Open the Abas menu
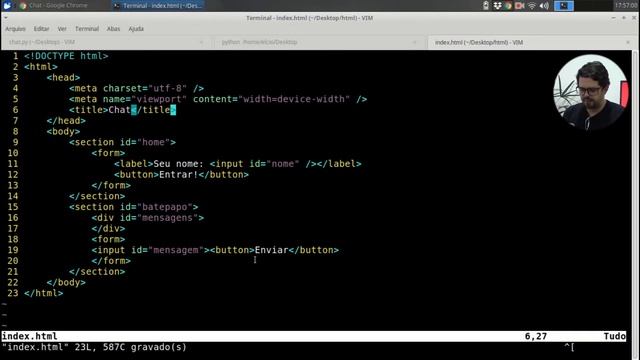This screenshot has height=360, width=640. (113, 29)
